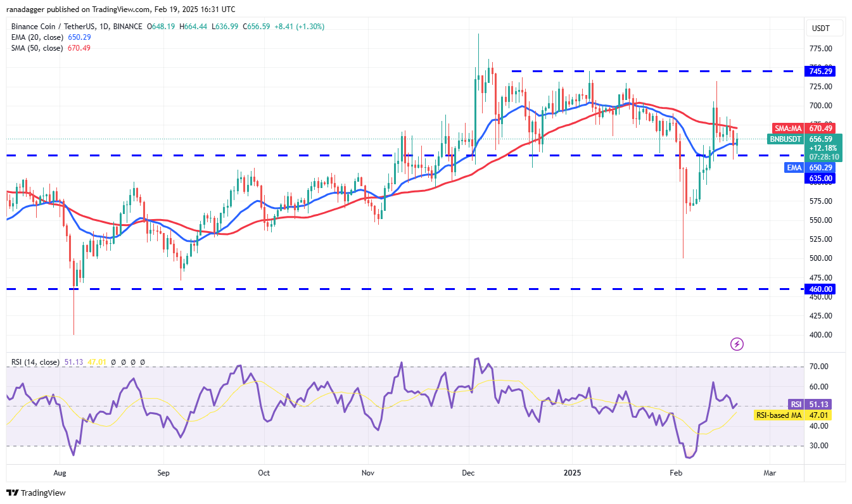
Task: Click the 460.00 support price label
Action: coord(820,289)
